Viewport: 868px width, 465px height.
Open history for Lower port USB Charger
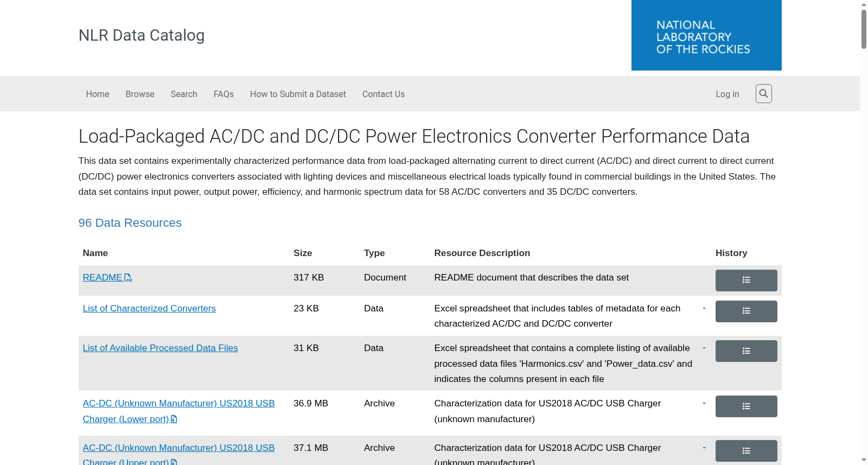tap(746, 406)
